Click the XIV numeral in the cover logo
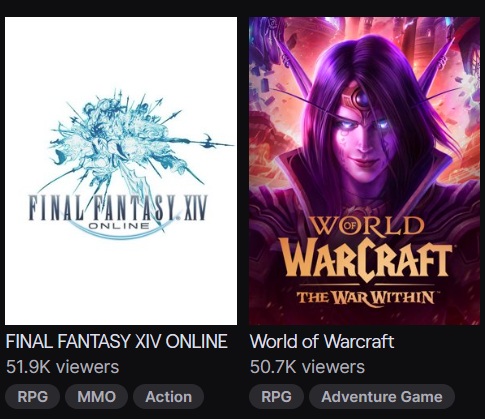The height and width of the screenshot is (419, 485). coord(195,208)
